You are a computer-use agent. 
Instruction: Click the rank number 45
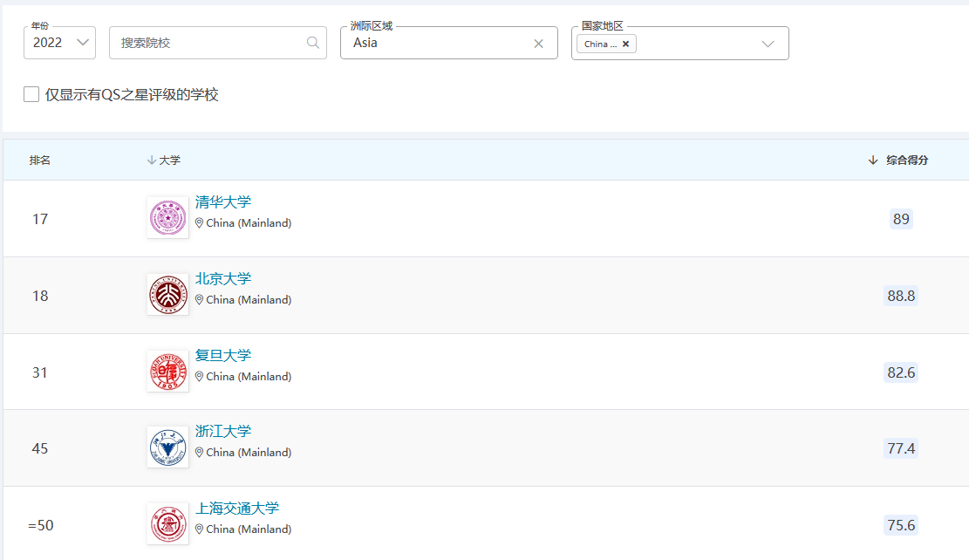40,448
